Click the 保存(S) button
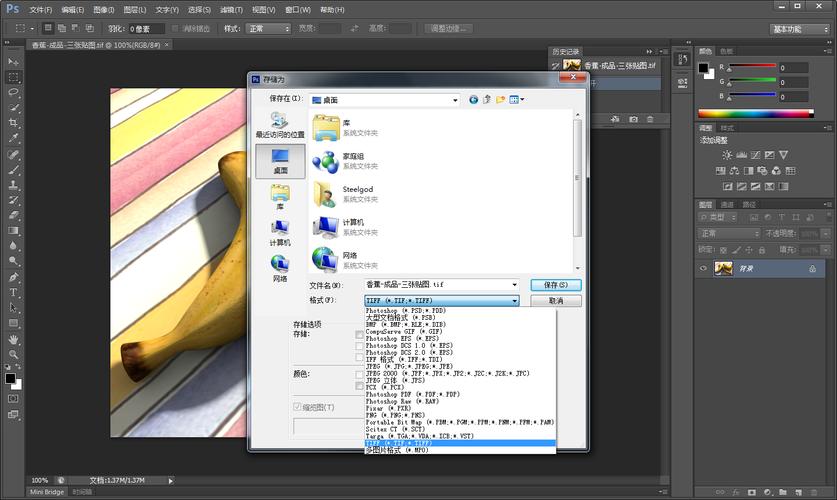Viewport: 837px width, 500px height. [556, 285]
